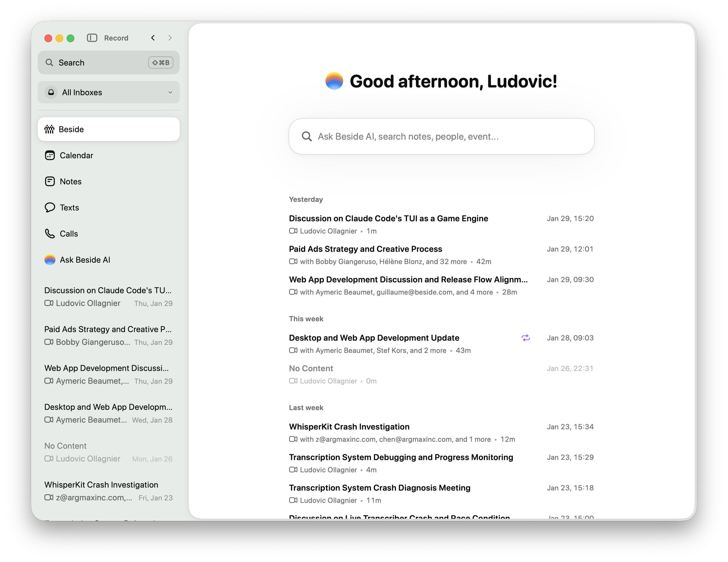Open the No Content entry in main list
This screenshot has height=562, width=728.
[x=441, y=374]
